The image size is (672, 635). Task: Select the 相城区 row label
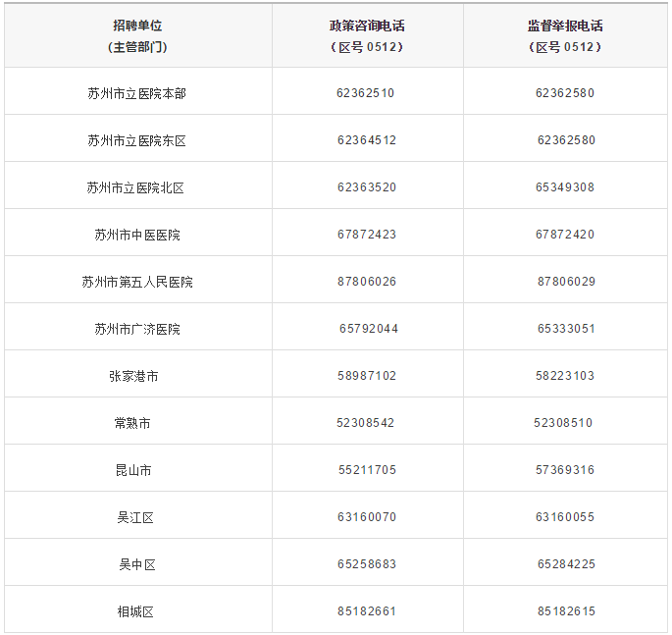click(x=135, y=612)
